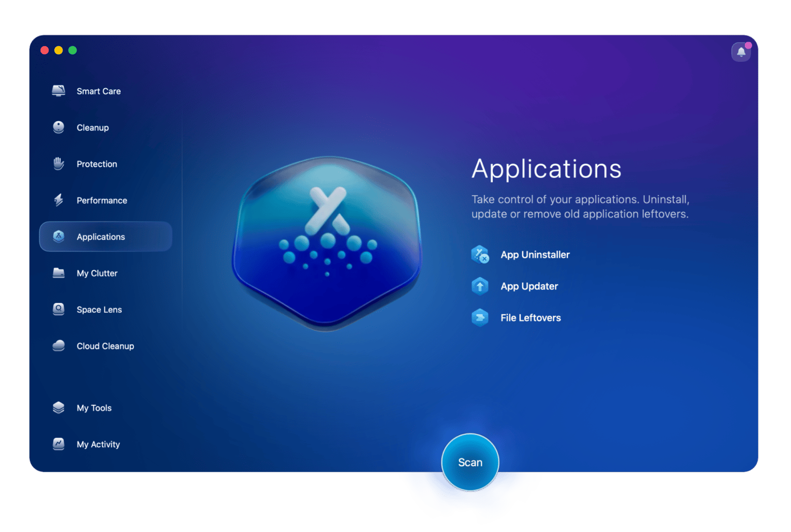Click the My Activity chart icon

(x=59, y=444)
